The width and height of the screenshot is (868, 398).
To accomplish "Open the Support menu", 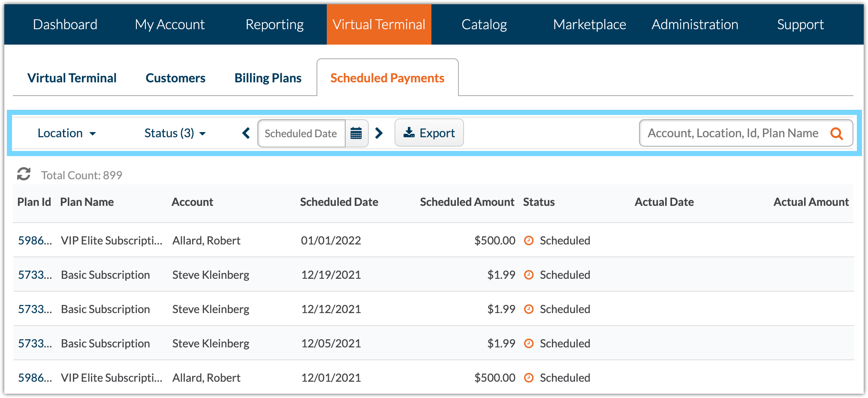I will tap(800, 24).
